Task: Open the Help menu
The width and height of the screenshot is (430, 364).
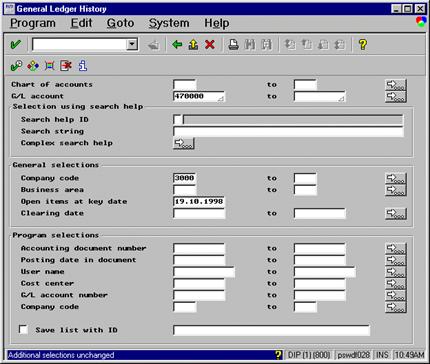Action: 217,23
